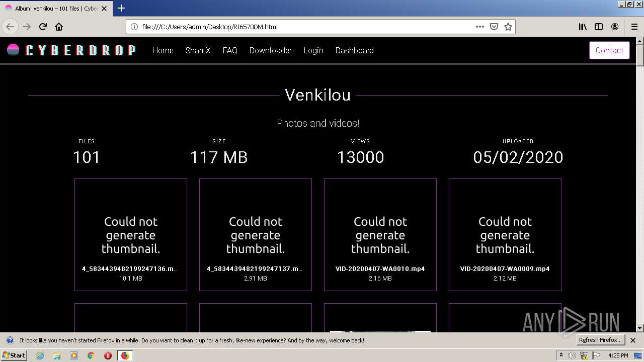This screenshot has height=362, width=644.
Task: Click the Pocket save icon
Action: [494, 27]
